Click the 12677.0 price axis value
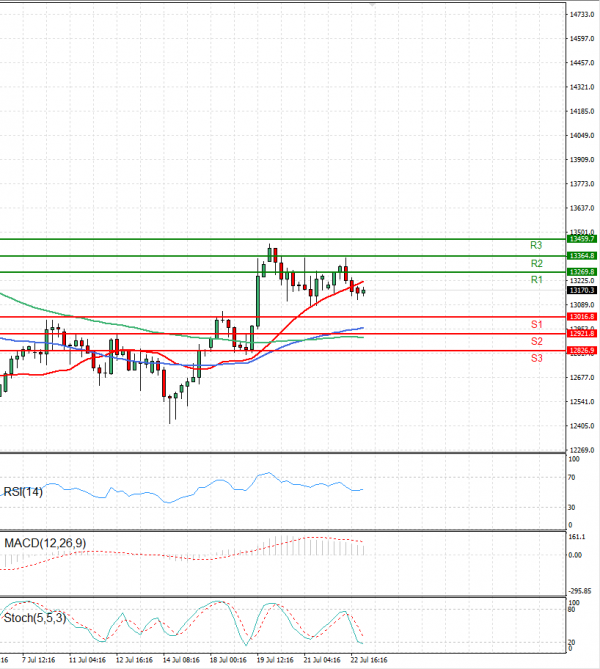 pos(582,378)
